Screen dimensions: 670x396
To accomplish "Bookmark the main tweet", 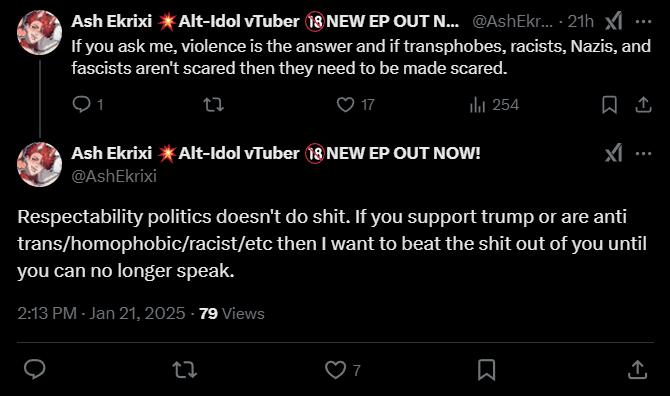I will [x=486, y=370].
